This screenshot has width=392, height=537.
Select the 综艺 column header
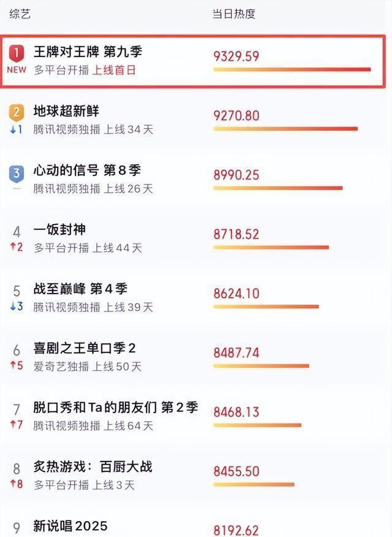[20, 13]
